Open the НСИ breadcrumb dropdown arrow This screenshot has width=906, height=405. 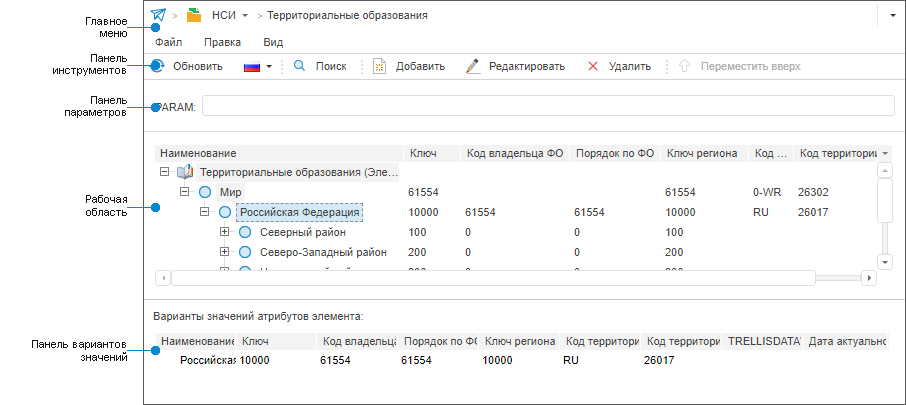[x=245, y=16]
